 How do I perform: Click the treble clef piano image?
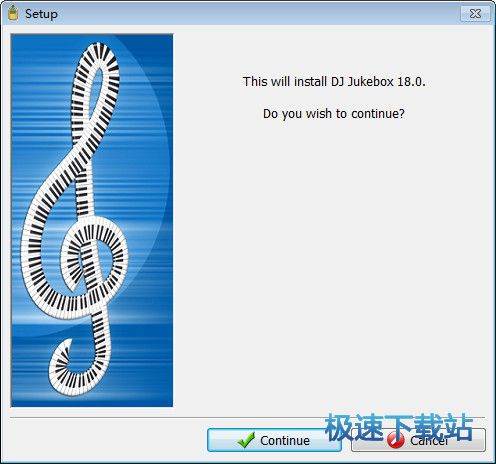tap(92, 220)
